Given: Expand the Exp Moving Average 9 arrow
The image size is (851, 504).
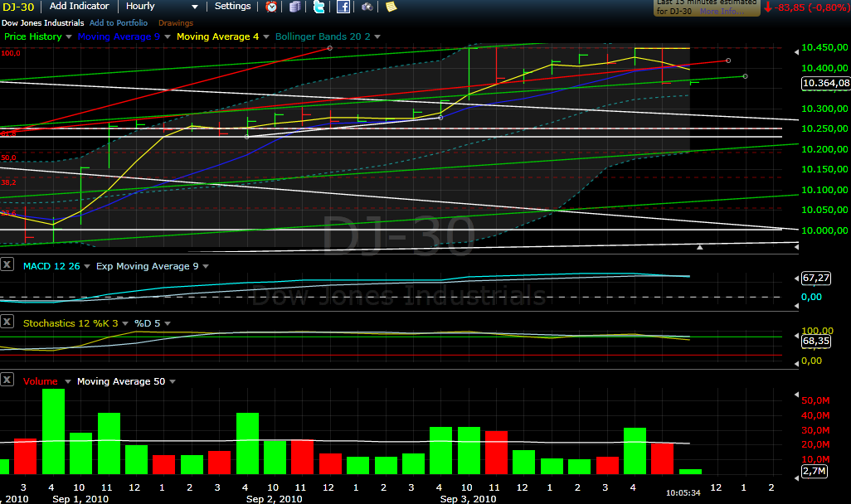Looking at the screenshot, I should tap(206, 266).
